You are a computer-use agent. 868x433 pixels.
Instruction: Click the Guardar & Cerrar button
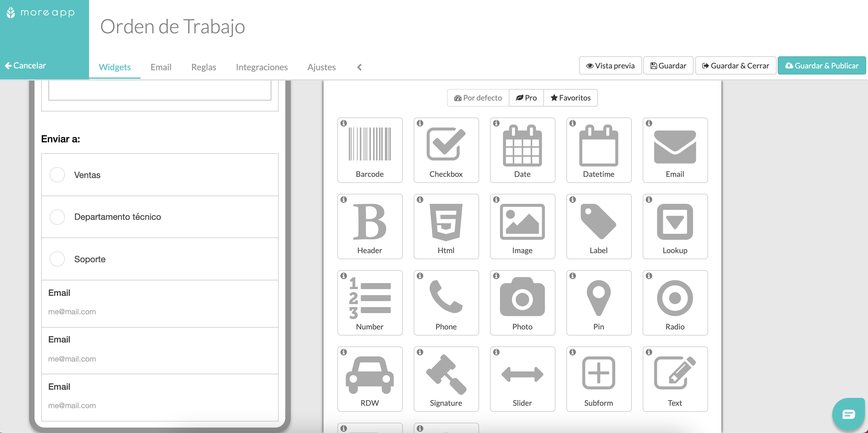click(736, 66)
